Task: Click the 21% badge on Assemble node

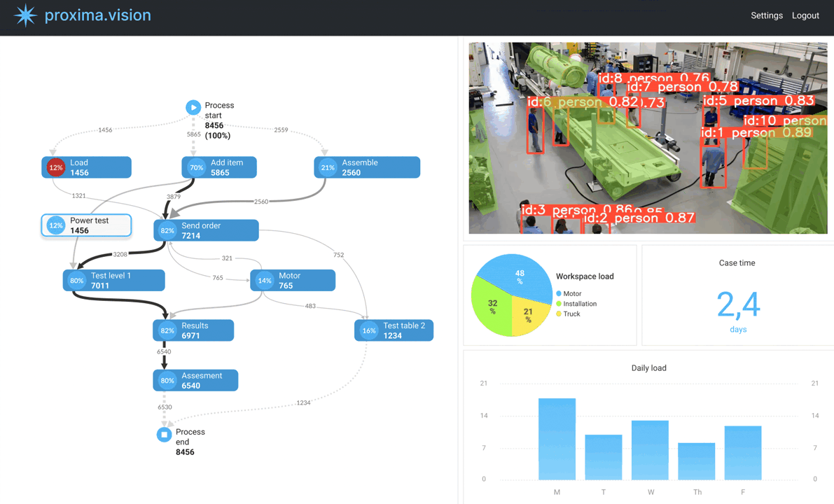Action: (x=327, y=167)
